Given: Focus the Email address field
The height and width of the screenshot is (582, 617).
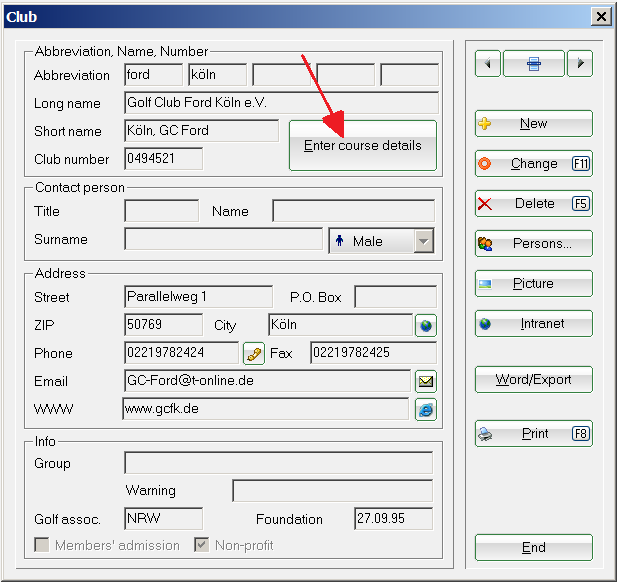Looking at the screenshot, I should (267, 381).
